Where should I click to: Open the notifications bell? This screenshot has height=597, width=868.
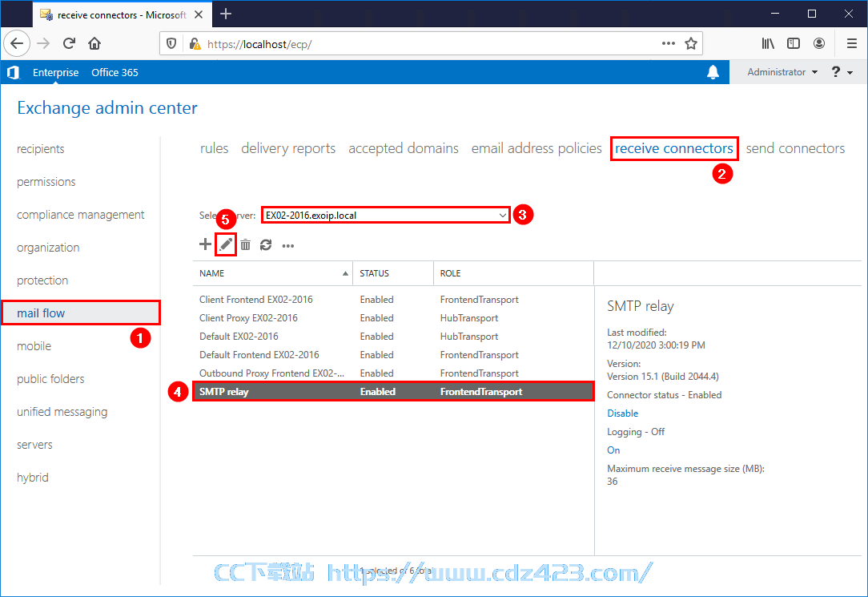click(x=713, y=72)
